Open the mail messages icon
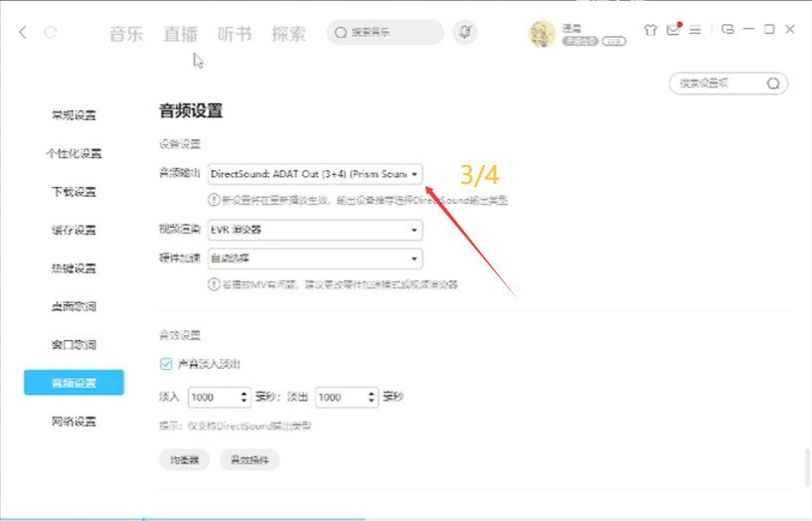Screen dimensions: 812x521 673,30
